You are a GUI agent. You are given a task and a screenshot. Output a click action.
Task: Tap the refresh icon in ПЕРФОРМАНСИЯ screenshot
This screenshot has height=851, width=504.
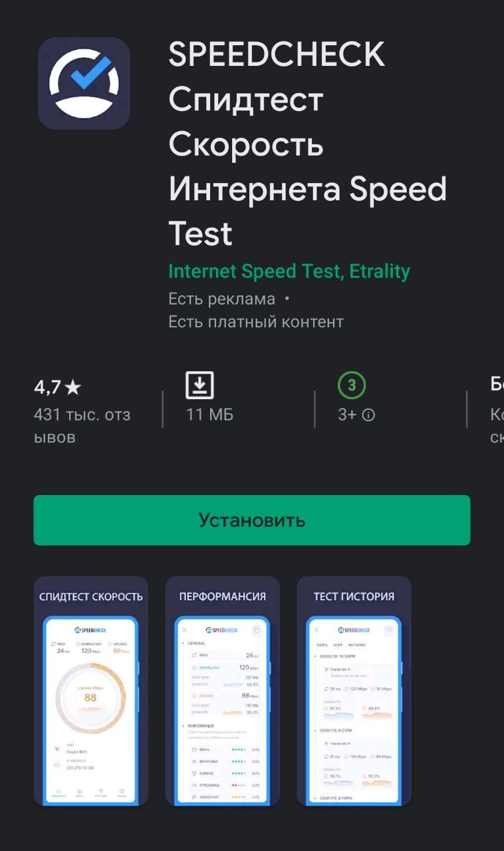click(257, 629)
